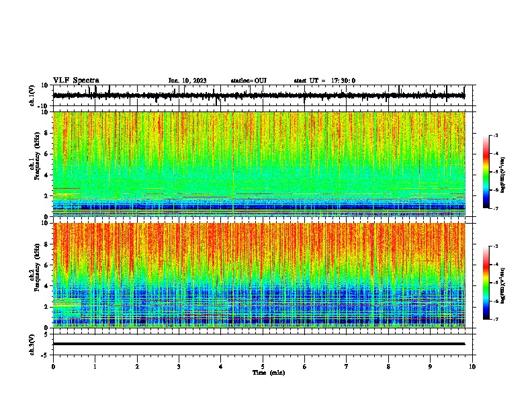Click the "ch.1(V)" axis label
Viewport: 532px width, 411px height.
32,95
